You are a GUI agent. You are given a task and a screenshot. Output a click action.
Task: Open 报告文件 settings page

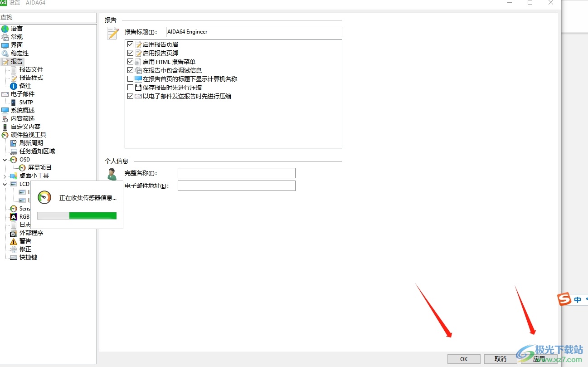tap(31, 69)
